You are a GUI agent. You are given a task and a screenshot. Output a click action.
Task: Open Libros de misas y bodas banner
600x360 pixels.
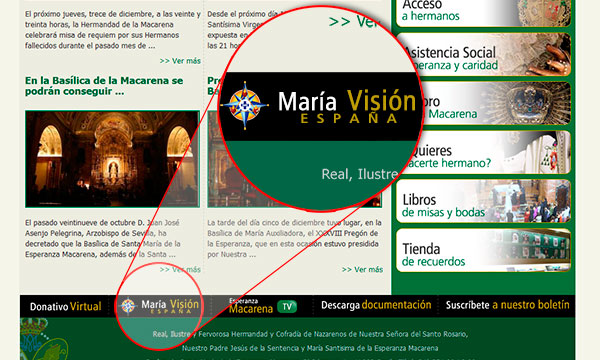[x=483, y=201]
